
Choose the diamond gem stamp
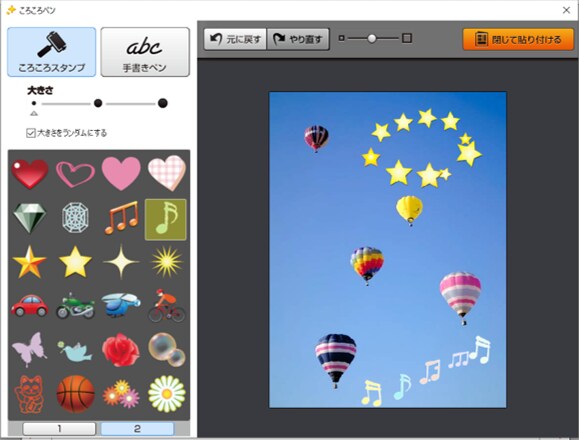point(30,218)
